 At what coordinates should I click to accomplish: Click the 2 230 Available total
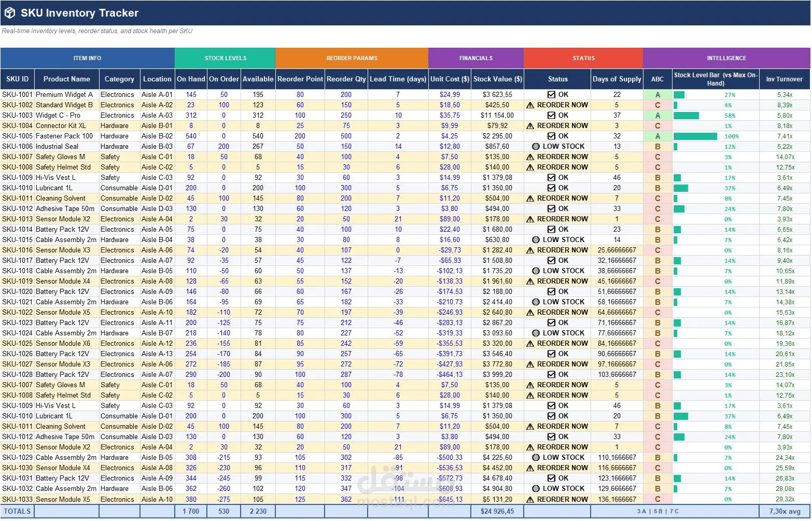pos(258,511)
